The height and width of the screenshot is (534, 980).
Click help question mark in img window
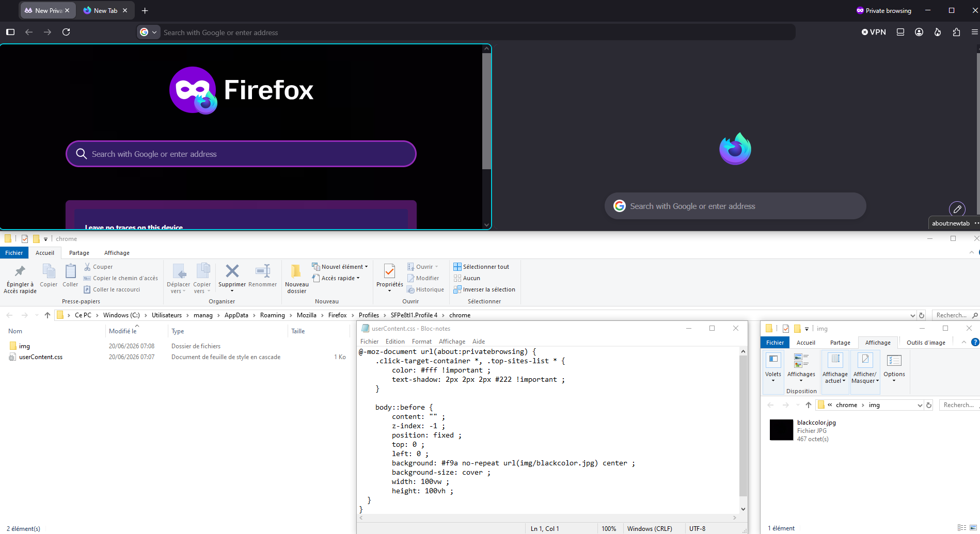click(975, 342)
